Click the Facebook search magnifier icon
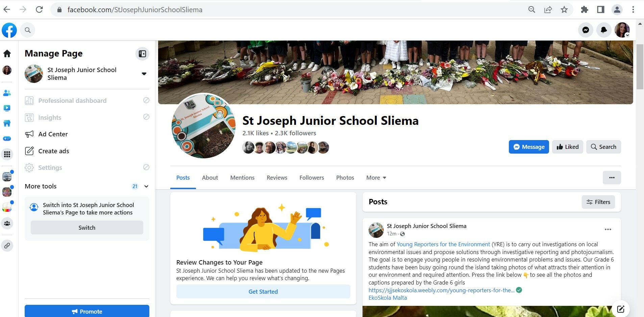This screenshot has height=317, width=644. [28, 30]
